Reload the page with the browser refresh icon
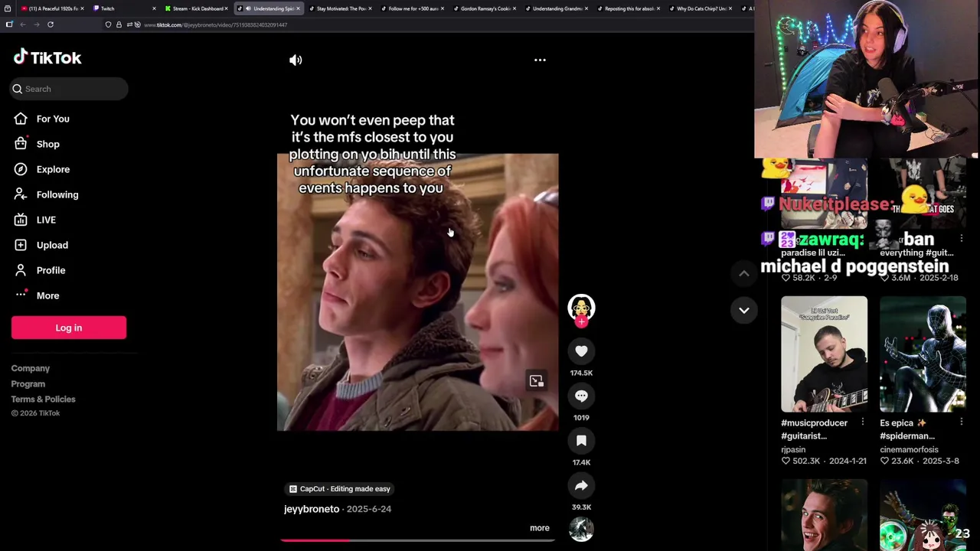The height and width of the screenshot is (551, 980). (x=51, y=24)
